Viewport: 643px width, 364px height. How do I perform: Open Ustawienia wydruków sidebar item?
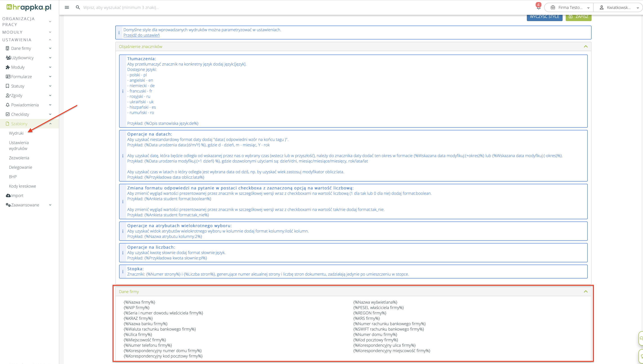point(19,145)
